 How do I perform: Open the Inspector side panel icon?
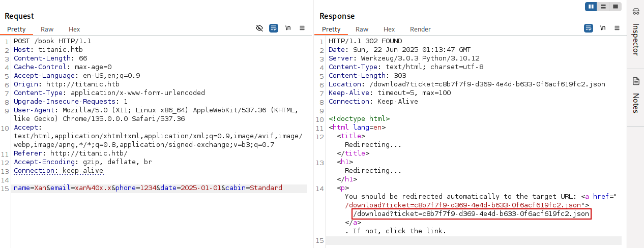coord(636,15)
